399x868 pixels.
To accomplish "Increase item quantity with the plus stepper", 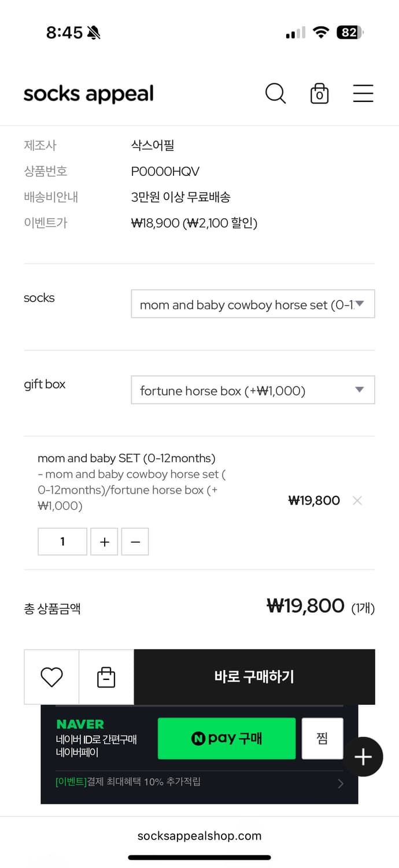I will [x=104, y=542].
